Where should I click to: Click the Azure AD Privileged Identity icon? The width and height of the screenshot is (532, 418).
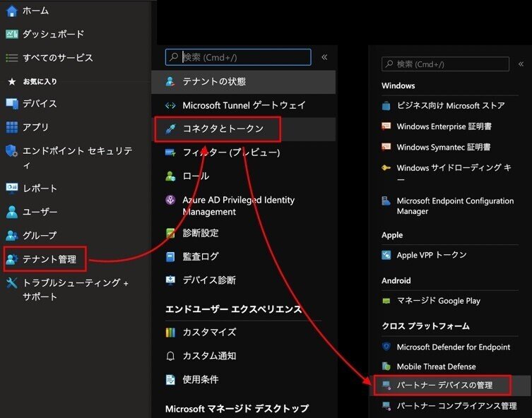click(170, 200)
